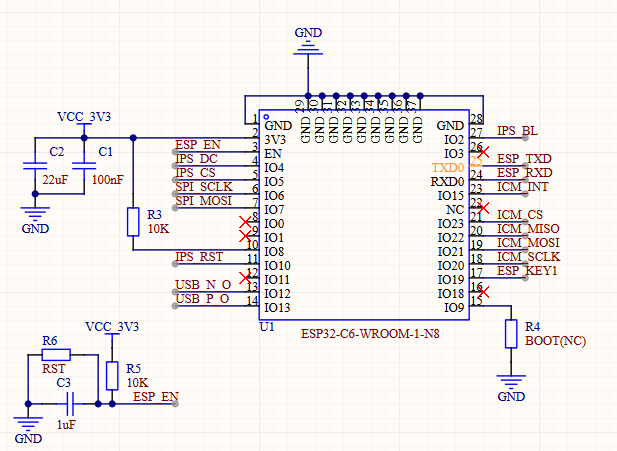Click the 100nF value text
The height and width of the screenshot is (451, 617).
(107, 180)
